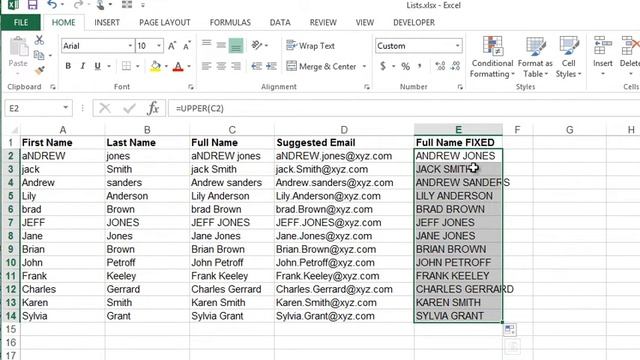
Task: Open the Format as Table gallery
Action: (535, 57)
